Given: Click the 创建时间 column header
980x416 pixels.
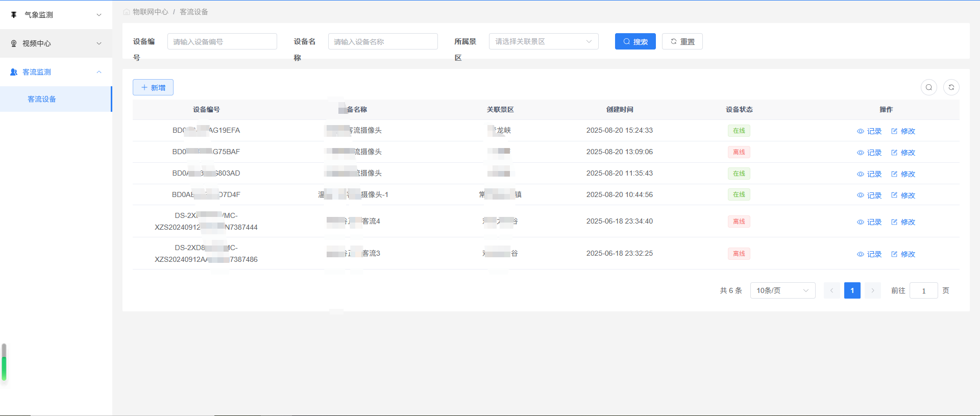Looking at the screenshot, I should pyautogui.click(x=620, y=110).
